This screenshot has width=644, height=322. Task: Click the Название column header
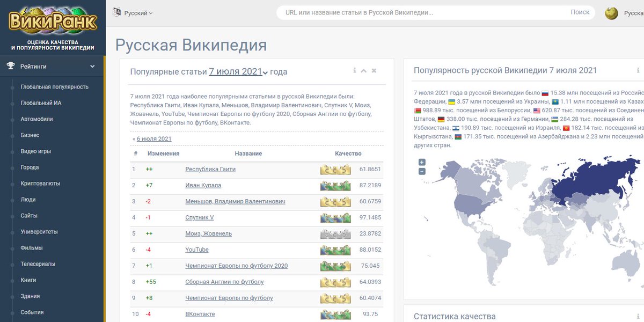[x=248, y=153]
